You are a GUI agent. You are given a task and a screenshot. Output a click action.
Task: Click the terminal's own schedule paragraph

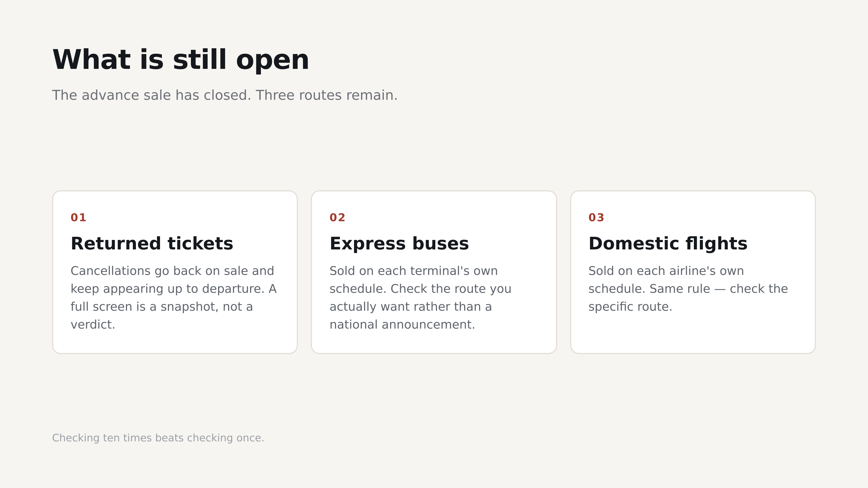[420, 298]
